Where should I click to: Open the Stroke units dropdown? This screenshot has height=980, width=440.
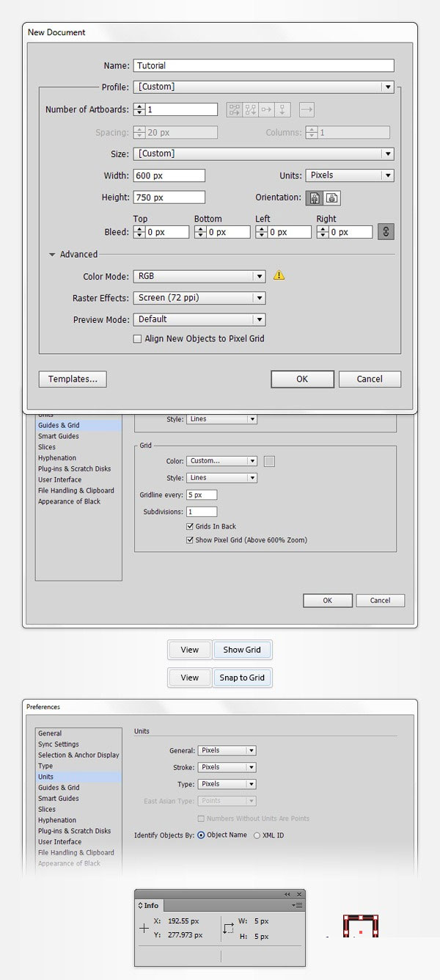(x=227, y=767)
